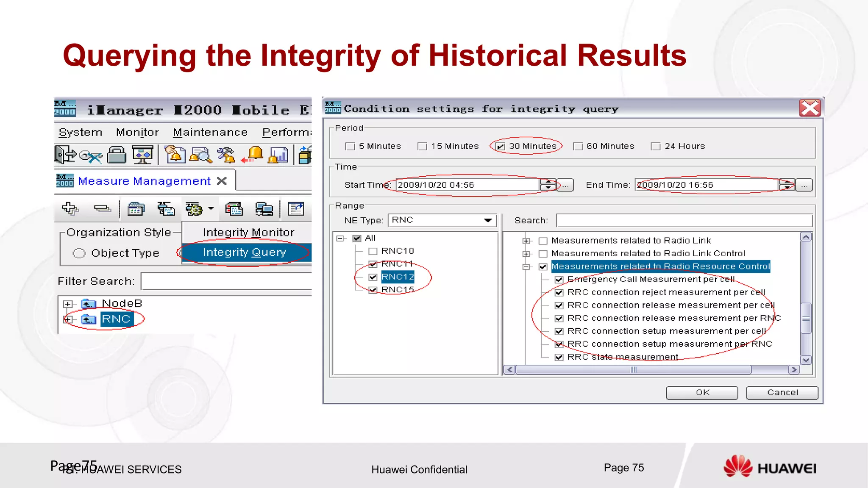
Task: Click the Start Time browse (...) button
Action: 565,185
